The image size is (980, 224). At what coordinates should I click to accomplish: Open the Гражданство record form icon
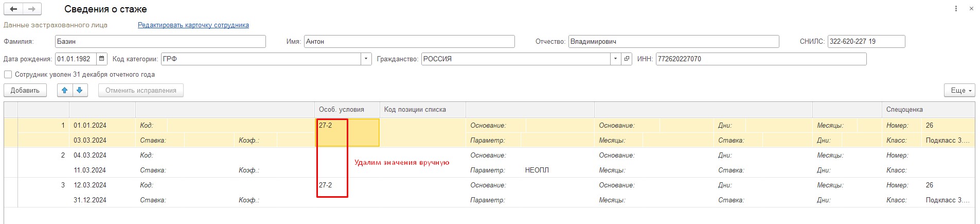coord(627,59)
